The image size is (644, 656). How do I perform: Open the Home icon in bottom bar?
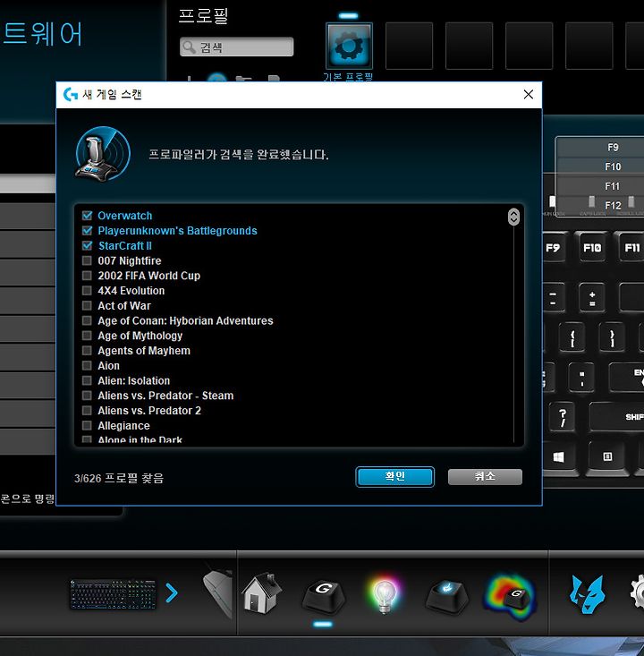pos(262,593)
